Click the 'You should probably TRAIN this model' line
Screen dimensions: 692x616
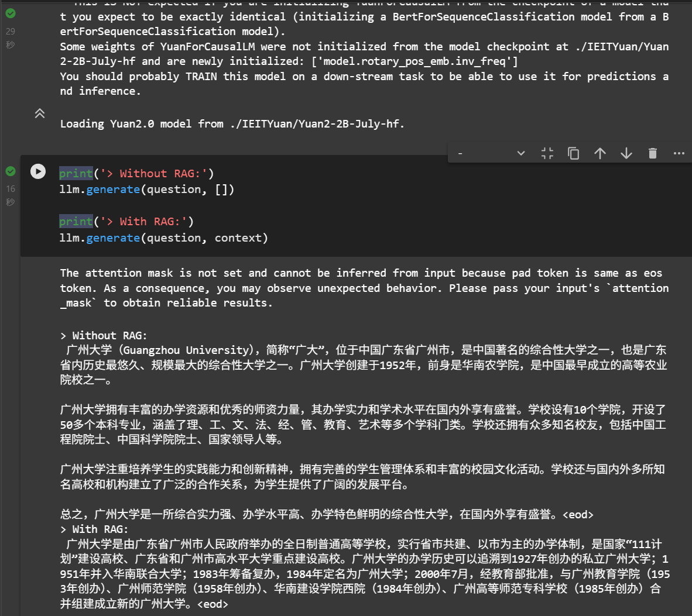(x=365, y=84)
